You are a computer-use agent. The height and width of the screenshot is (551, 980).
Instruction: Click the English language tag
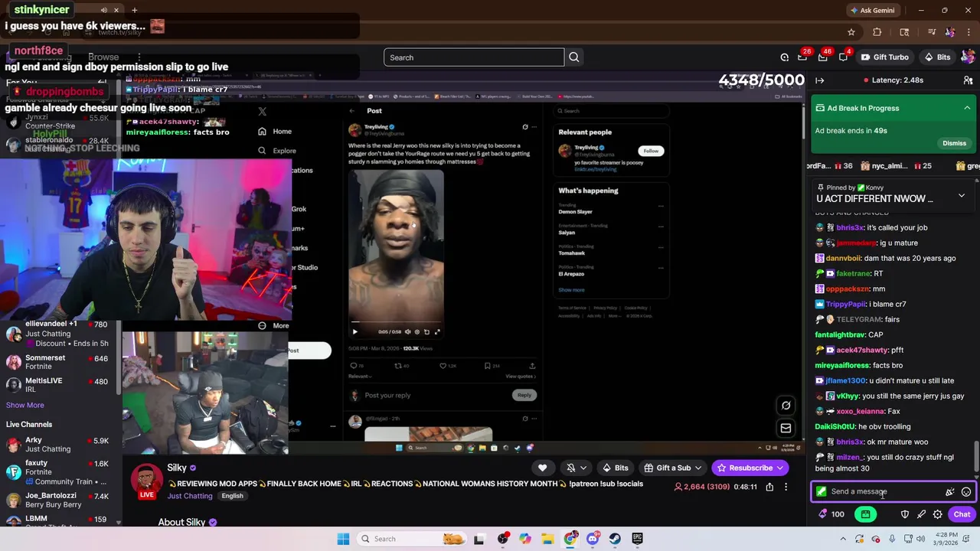coord(232,496)
